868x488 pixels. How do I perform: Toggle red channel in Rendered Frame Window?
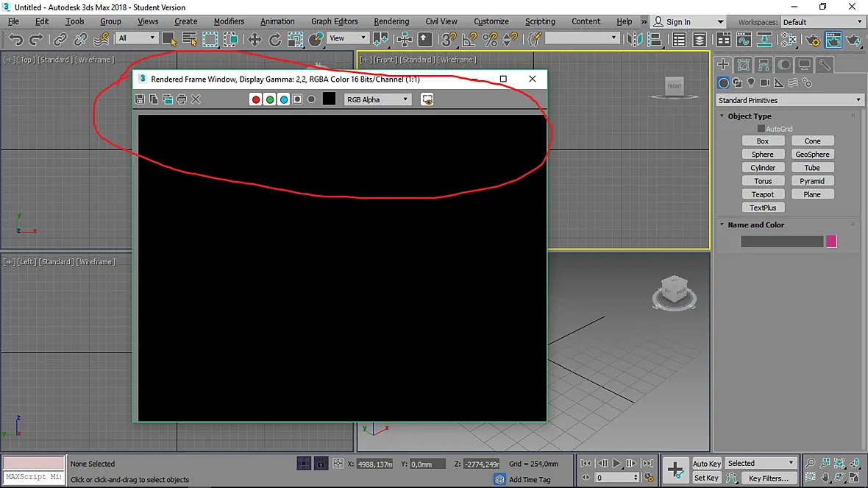tap(256, 99)
